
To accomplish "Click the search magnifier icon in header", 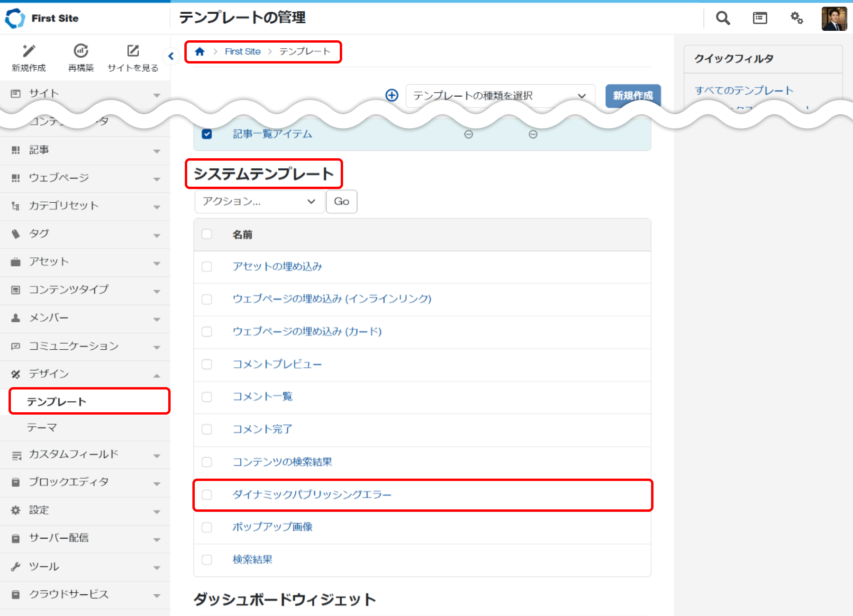I will click(723, 18).
